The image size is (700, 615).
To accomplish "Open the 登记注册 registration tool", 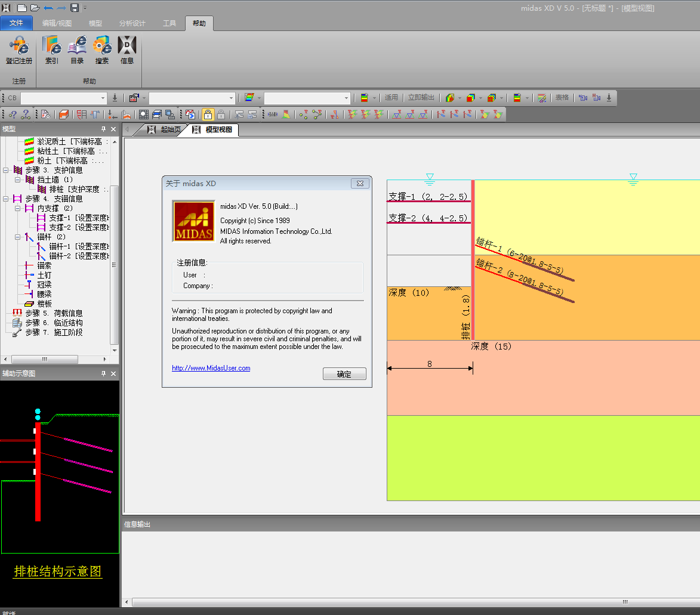I will 18,50.
